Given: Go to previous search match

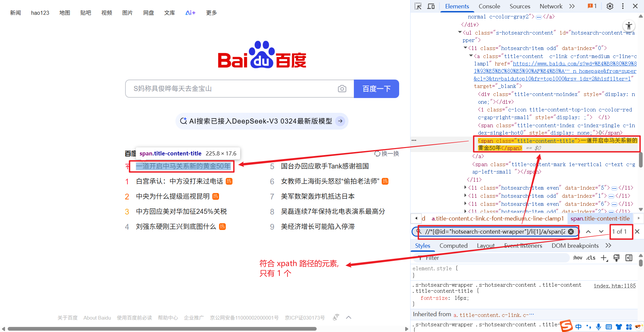Looking at the screenshot, I should [x=588, y=232].
